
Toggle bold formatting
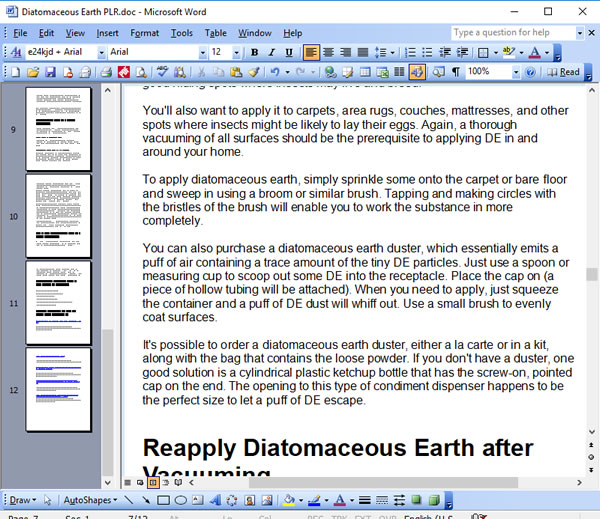pos(254,52)
